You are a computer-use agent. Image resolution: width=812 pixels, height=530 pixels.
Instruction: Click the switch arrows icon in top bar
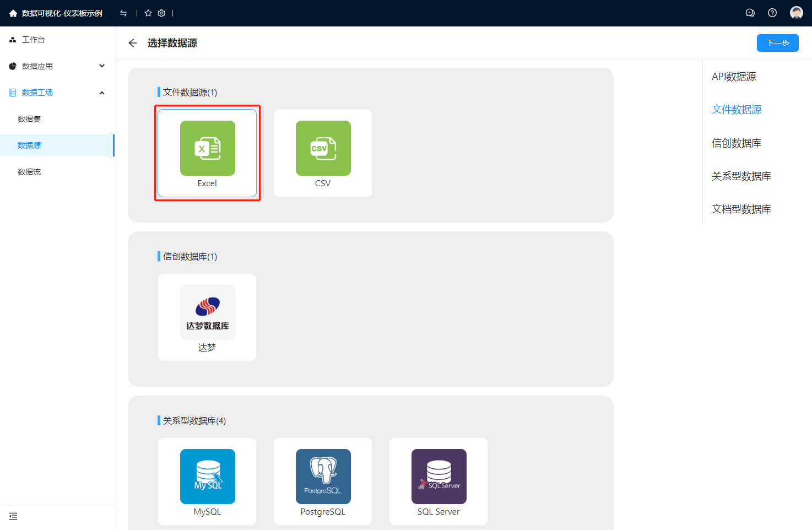[x=123, y=13]
